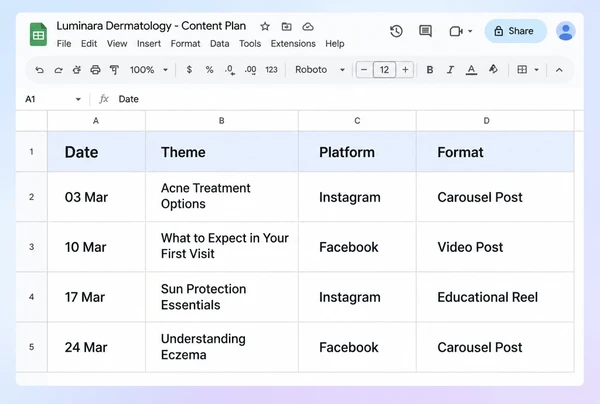Screen dimensions: 600x404
Task: Select row 1 header
Action: point(31,152)
